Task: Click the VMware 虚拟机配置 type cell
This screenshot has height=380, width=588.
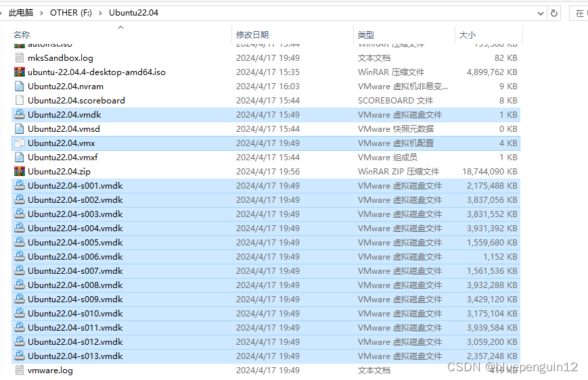Action: tap(396, 143)
